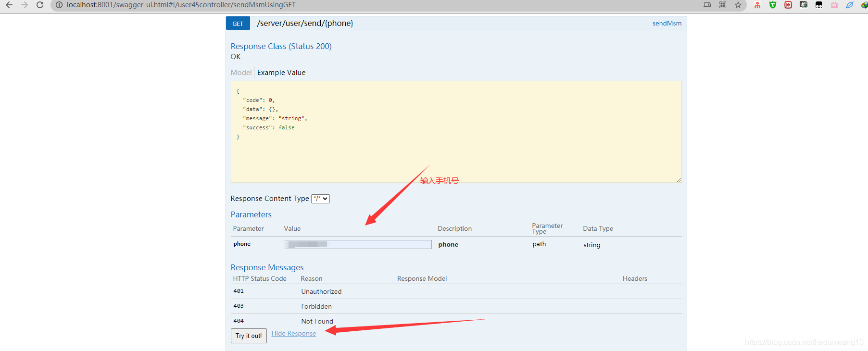This screenshot has width=868, height=351.
Task: Reload the page with the refresh icon
Action: (x=40, y=5)
